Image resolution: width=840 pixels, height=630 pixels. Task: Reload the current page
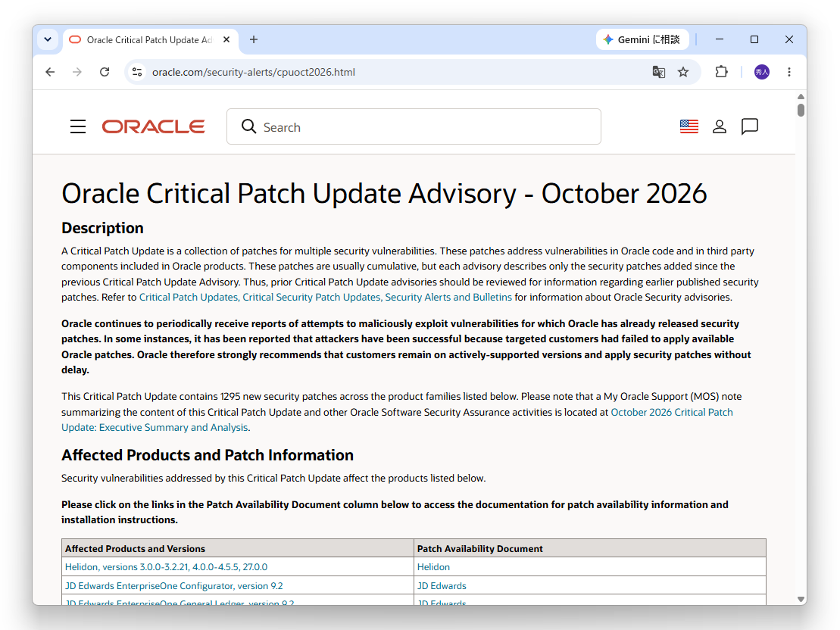coord(105,72)
